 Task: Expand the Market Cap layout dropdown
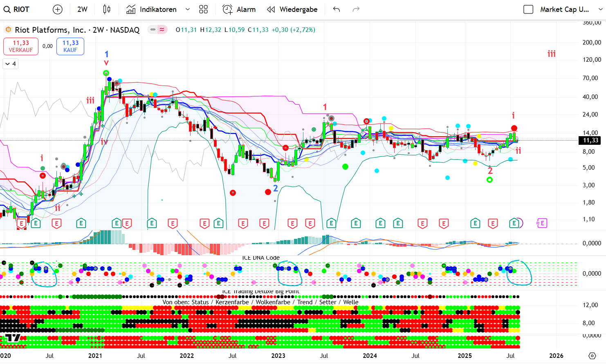pyautogui.click(x=600, y=9)
